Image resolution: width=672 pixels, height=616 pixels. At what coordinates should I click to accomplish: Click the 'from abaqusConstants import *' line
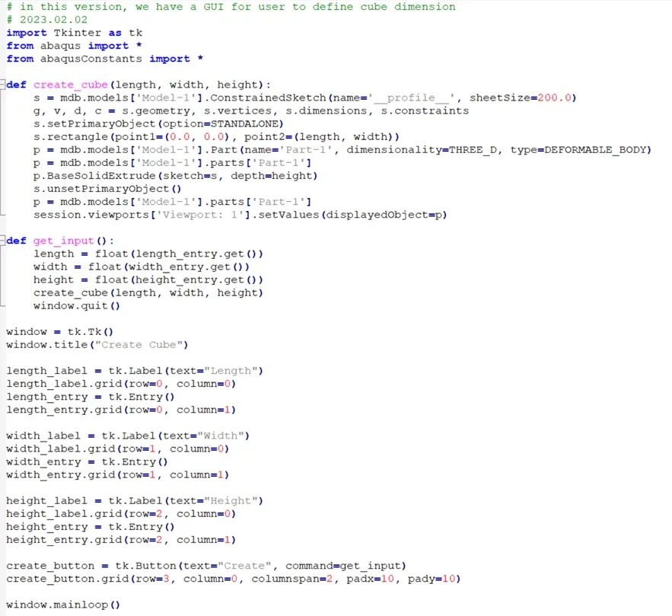click(x=104, y=59)
